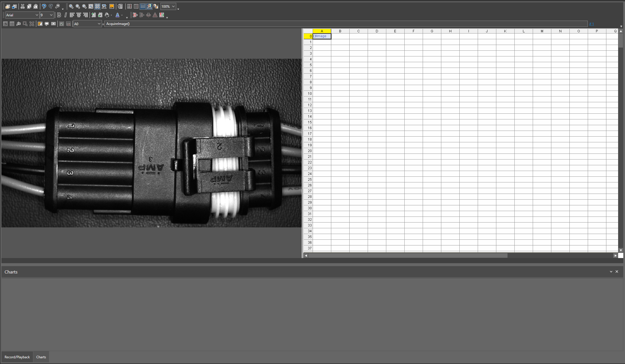Open the font family dropdown showing Arial

(22, 15)
